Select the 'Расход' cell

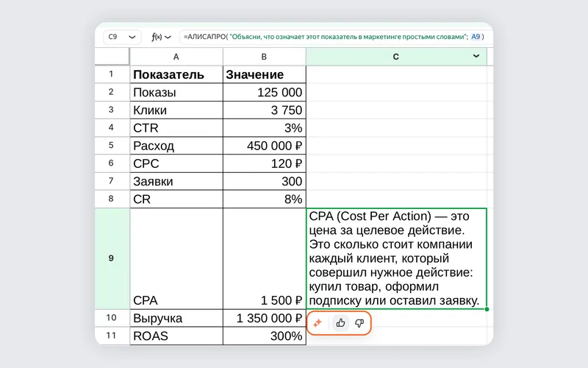pos(176,145)
